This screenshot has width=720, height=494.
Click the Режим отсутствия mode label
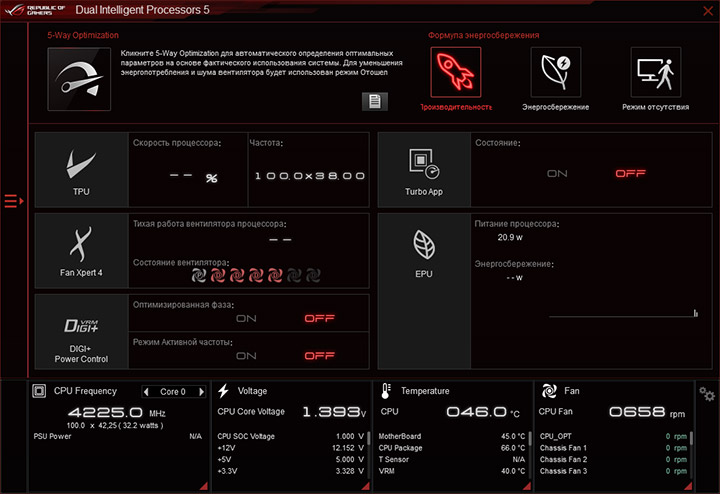point(656,107)
